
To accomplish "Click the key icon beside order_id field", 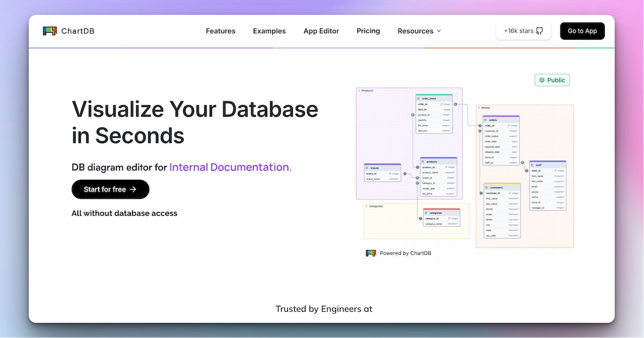I will tap(442, 104).
